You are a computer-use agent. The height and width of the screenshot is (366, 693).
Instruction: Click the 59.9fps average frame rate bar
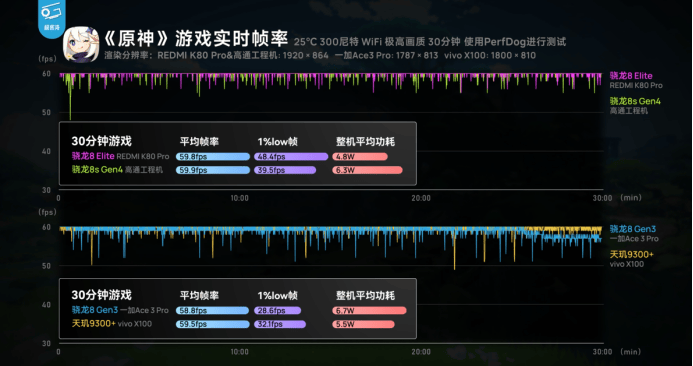tap(213, 170)
